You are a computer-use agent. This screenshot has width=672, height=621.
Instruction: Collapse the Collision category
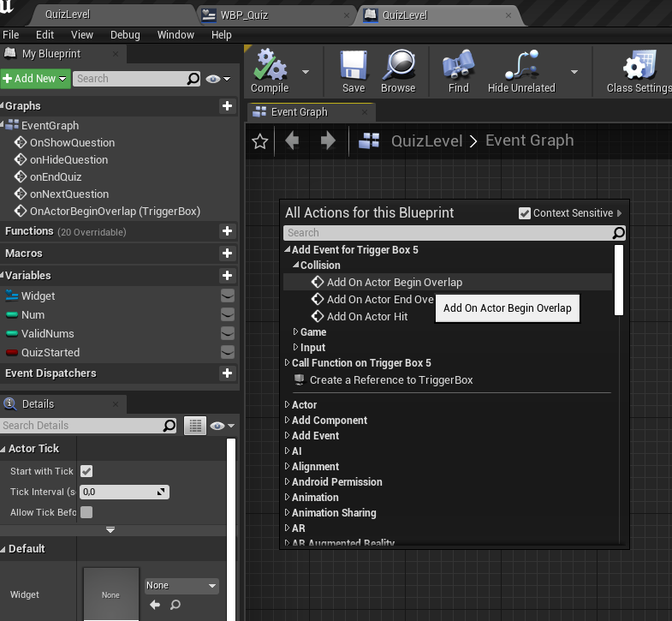(x=295, y=266)
